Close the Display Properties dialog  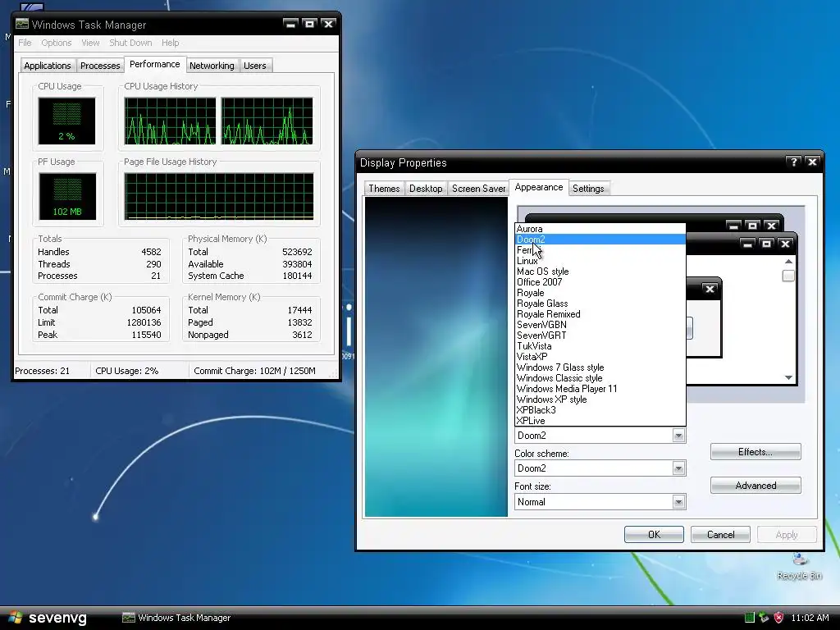(x=812, y=162)
